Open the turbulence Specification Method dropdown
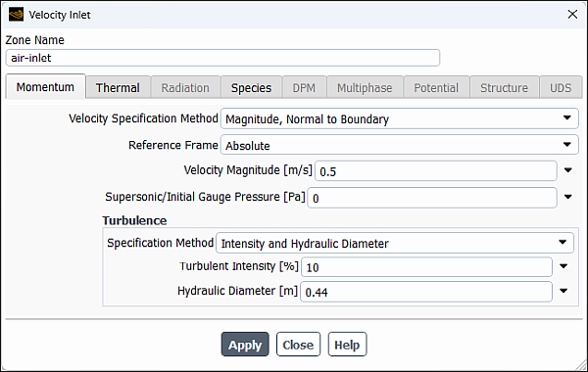 click(x=395, y=243)
